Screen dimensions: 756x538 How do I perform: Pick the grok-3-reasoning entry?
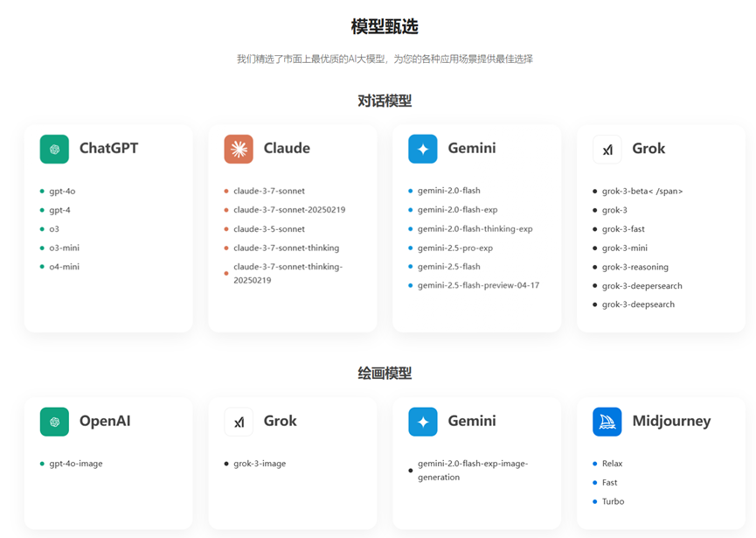pos(635,267)
